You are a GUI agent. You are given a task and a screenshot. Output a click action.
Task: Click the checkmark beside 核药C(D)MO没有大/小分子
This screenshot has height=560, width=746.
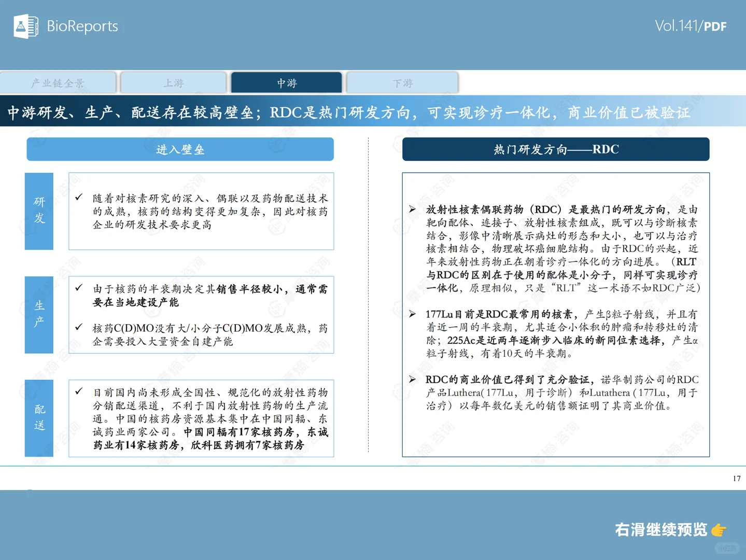coord(79,327)
